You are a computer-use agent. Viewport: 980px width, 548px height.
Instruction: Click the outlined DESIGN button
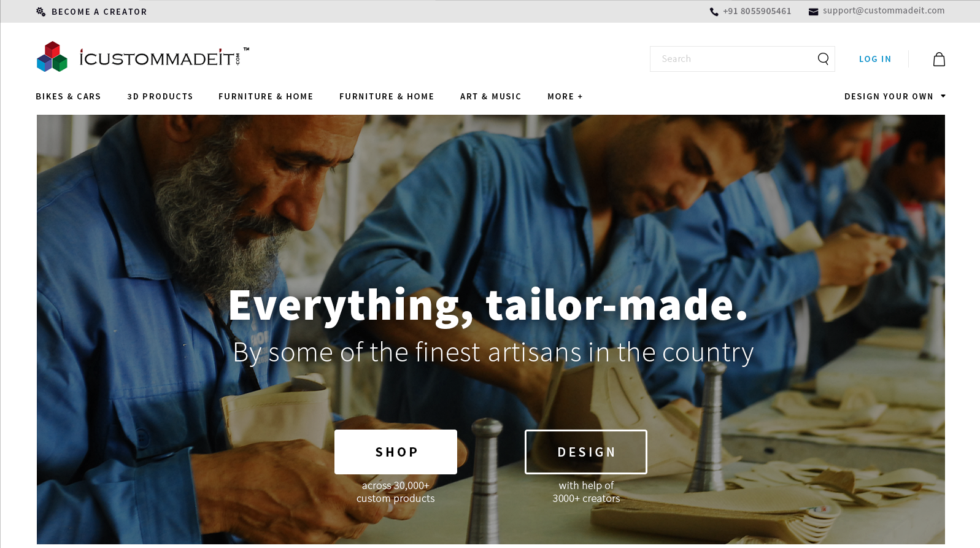586,452
